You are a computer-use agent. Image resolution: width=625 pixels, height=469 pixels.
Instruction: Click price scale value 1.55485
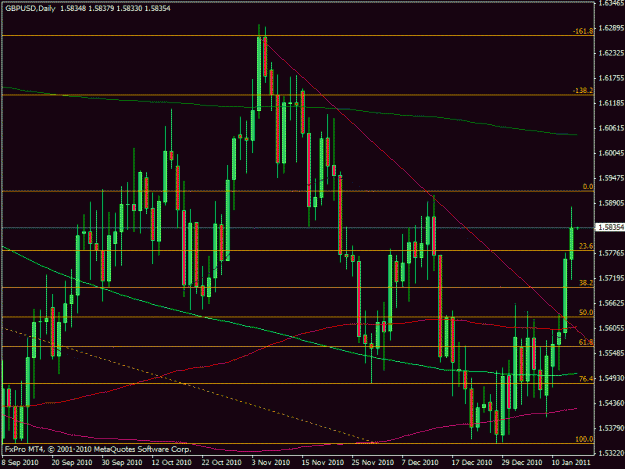click(611, 353)
